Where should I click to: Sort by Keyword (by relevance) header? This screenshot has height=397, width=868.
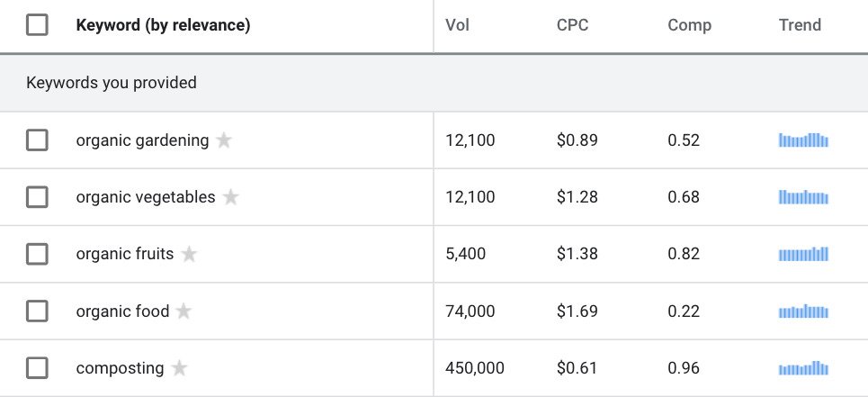(164, 25)
